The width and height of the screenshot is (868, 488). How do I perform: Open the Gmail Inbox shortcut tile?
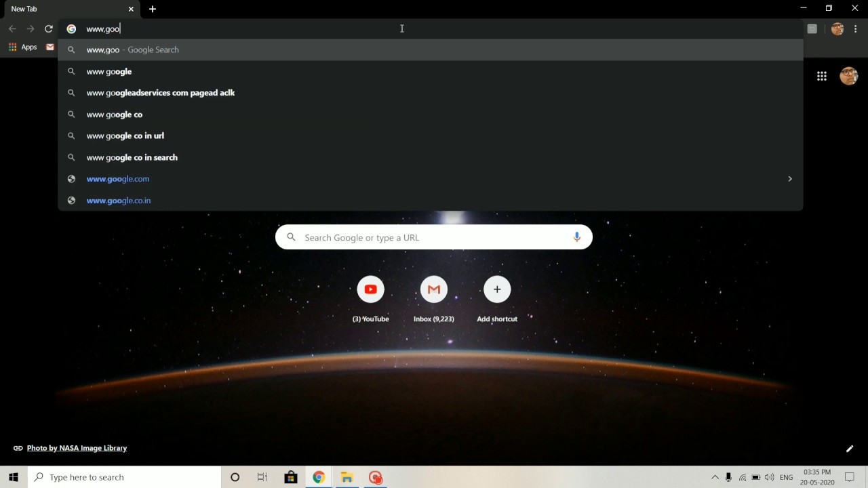coord(434,299)
